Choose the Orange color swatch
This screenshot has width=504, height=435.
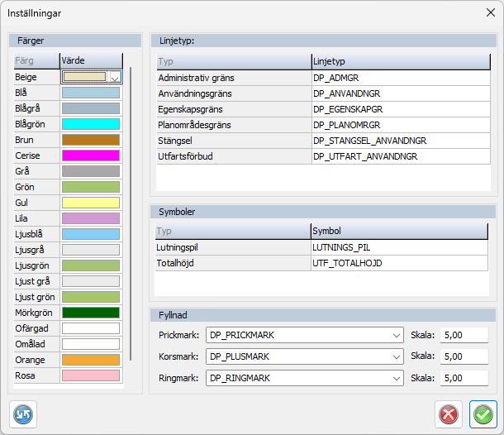pos(91,360)
